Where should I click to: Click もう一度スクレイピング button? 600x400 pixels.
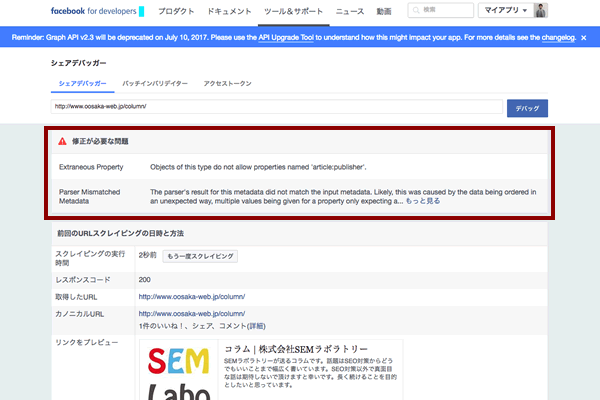click(200, 256)
